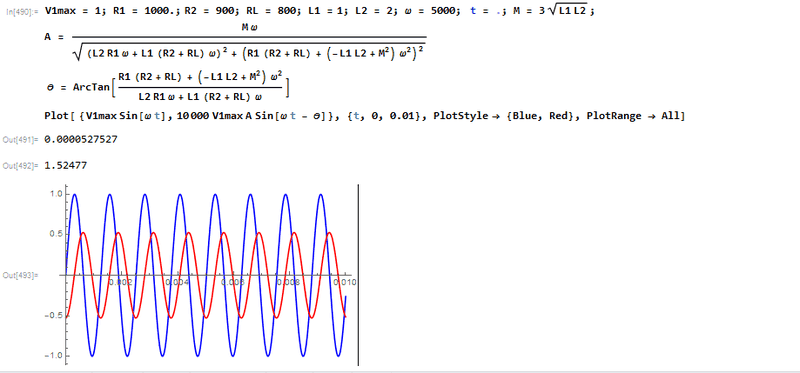Click PlotRange → All option

coord(630,116)
